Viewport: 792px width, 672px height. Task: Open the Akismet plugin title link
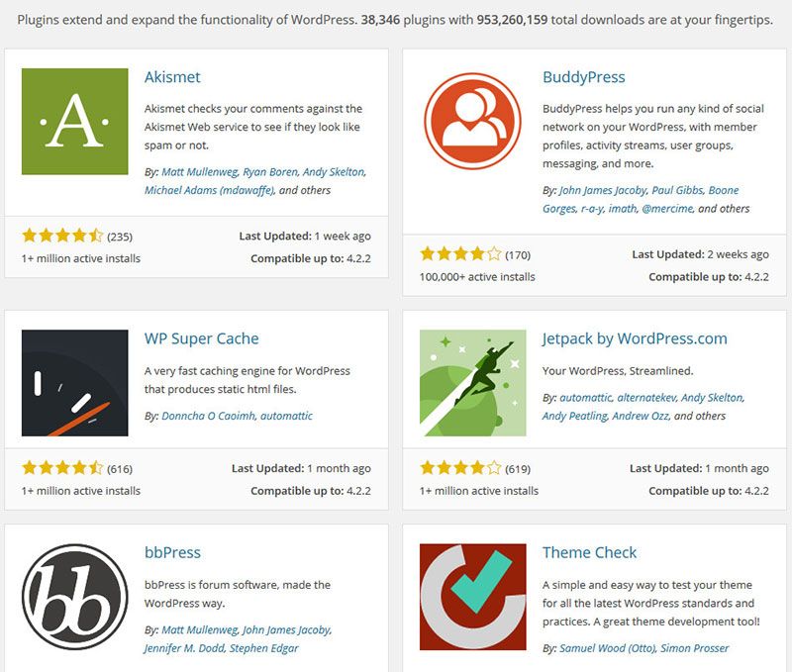point(172,77)
